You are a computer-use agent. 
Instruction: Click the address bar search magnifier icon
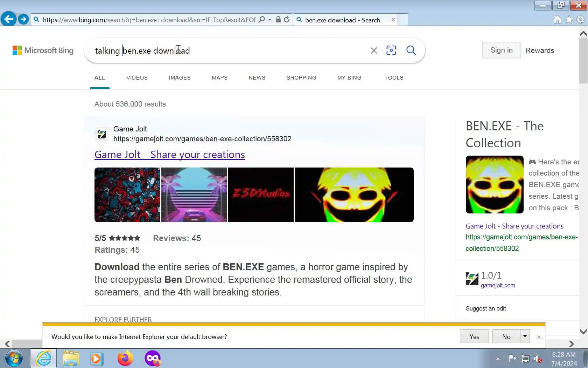(x=262, y=20)
